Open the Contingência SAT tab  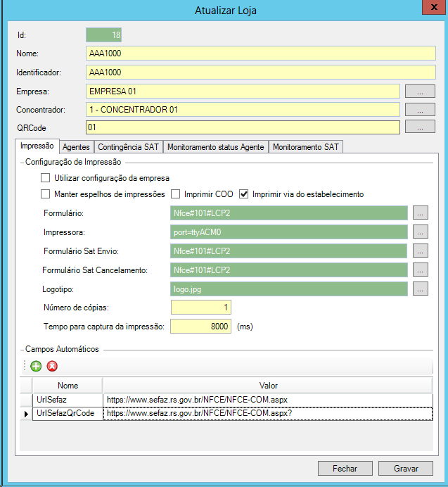click(128, 147)
